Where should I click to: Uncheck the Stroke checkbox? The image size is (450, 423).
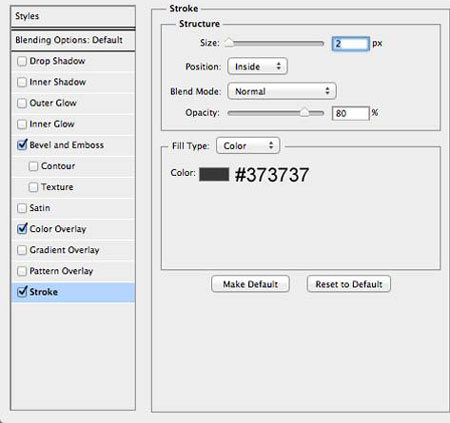click(x=22, y=292)
